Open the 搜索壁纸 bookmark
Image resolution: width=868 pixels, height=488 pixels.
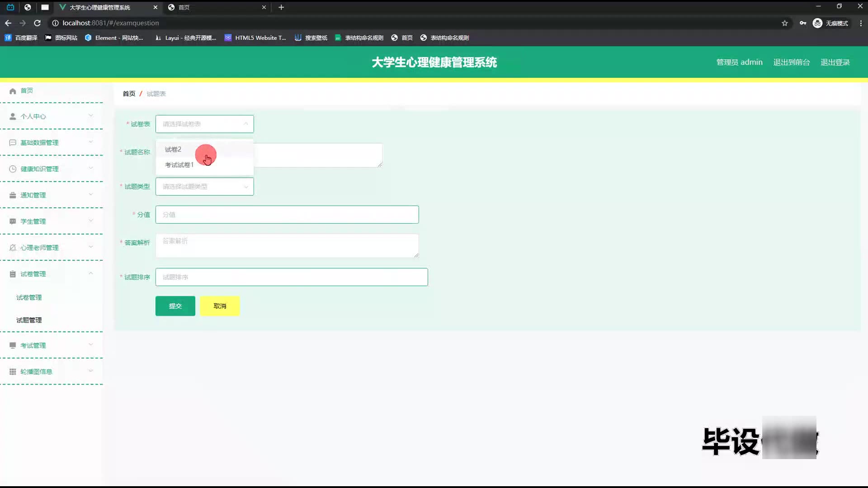click(x=311, y=38)
